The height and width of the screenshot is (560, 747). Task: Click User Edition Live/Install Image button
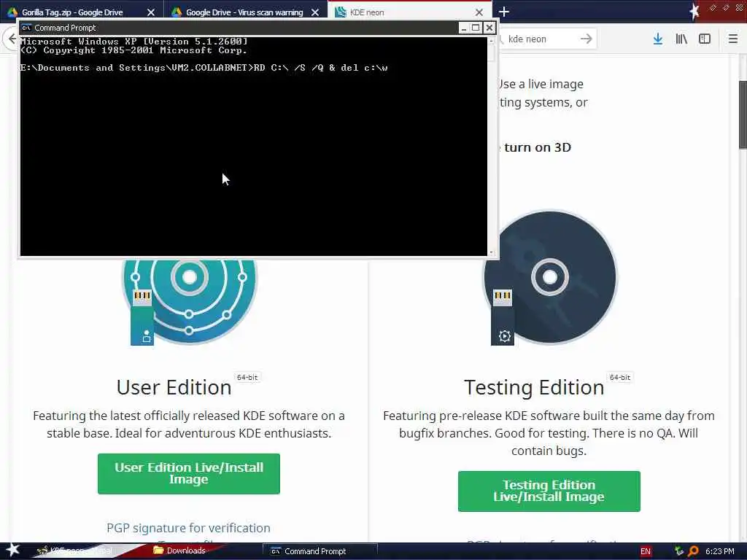(189, 474)
